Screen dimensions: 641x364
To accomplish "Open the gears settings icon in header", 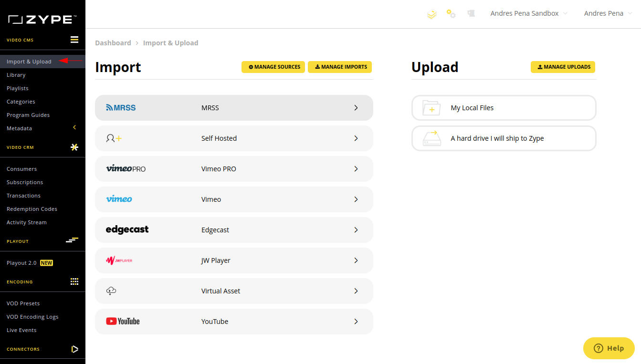I will [451, 13].
